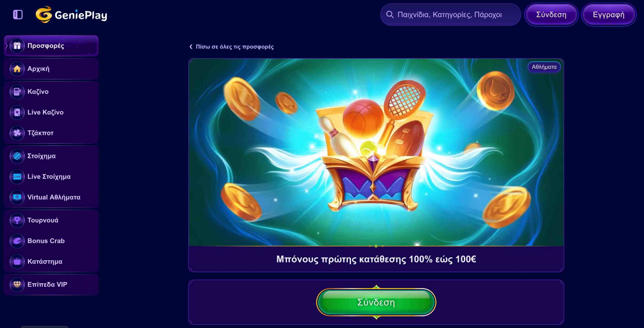Screen dimensions: 644x328
Task: Open Καζίνο slot machine icon
Action: coord(17,92)
